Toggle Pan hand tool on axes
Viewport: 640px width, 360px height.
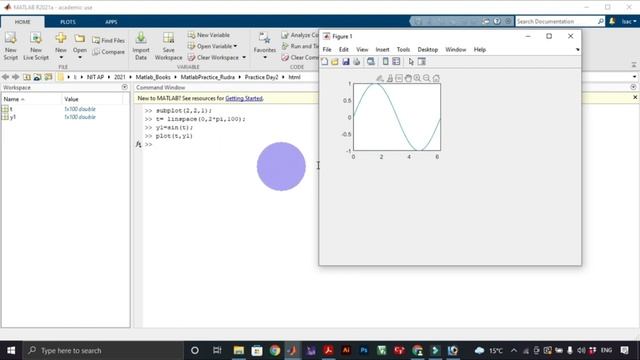[x=408, y=78]
